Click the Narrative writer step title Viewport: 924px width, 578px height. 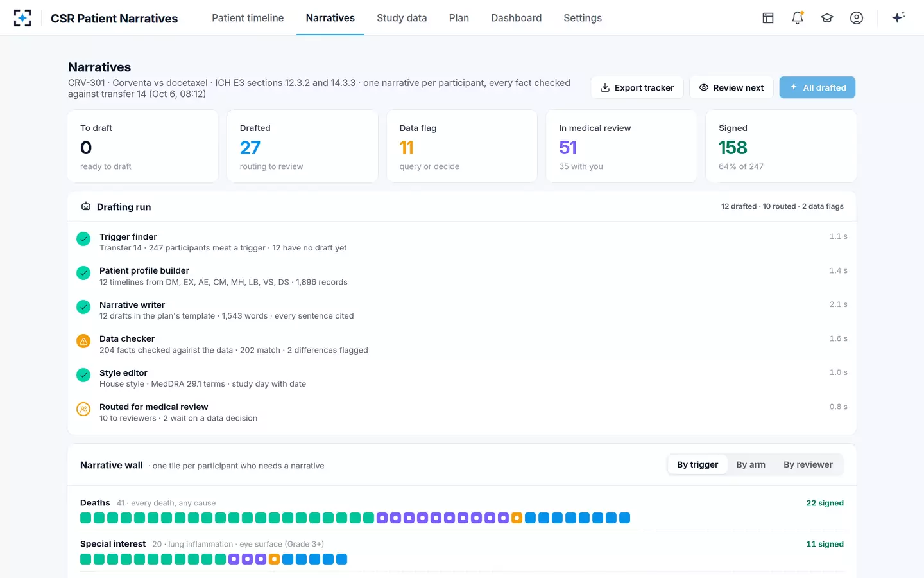tap(132, 304)
